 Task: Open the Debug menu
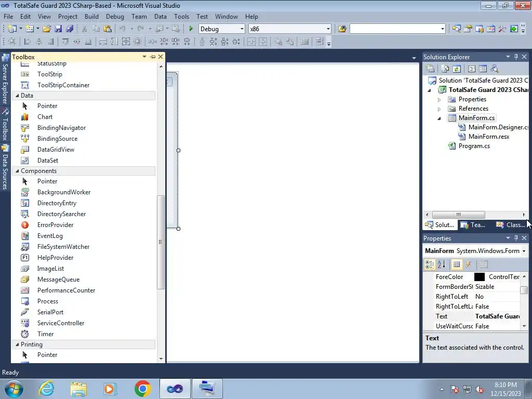tap(115, 16)
